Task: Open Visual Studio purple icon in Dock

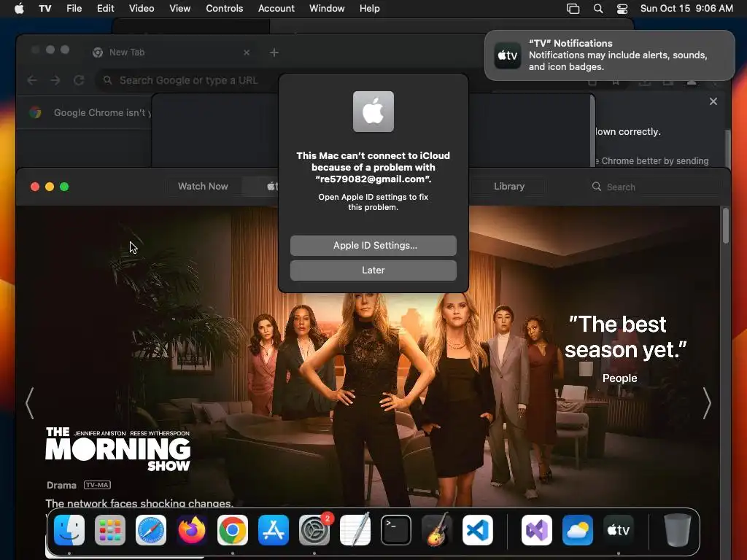Action: pyautogui.click(x=536, y=530)
